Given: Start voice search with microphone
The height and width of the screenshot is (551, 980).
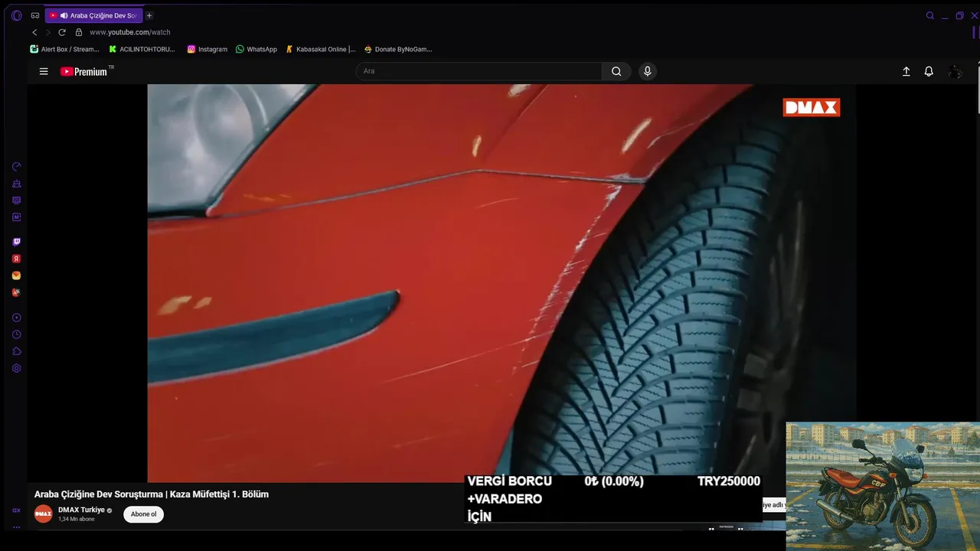Looking at the screenshot, I should pos(648,71).
